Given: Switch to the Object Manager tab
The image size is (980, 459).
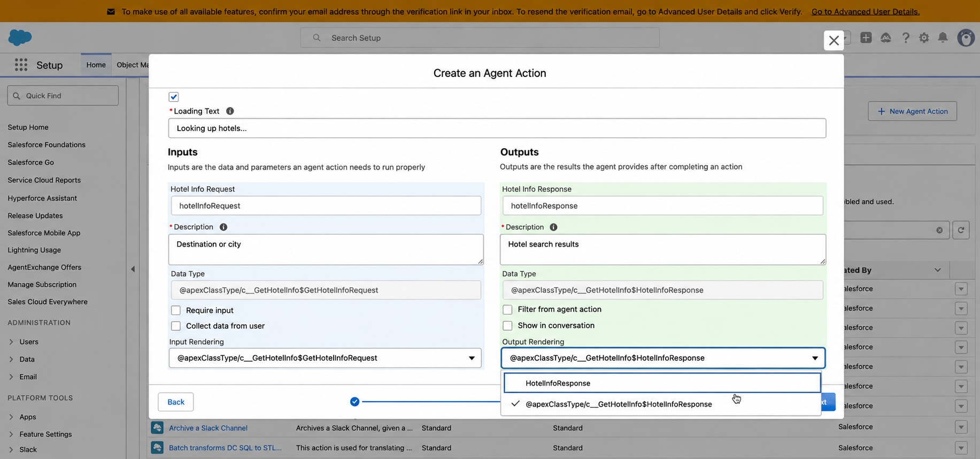Looking at the screenshot, I should [x=133, y=65].
